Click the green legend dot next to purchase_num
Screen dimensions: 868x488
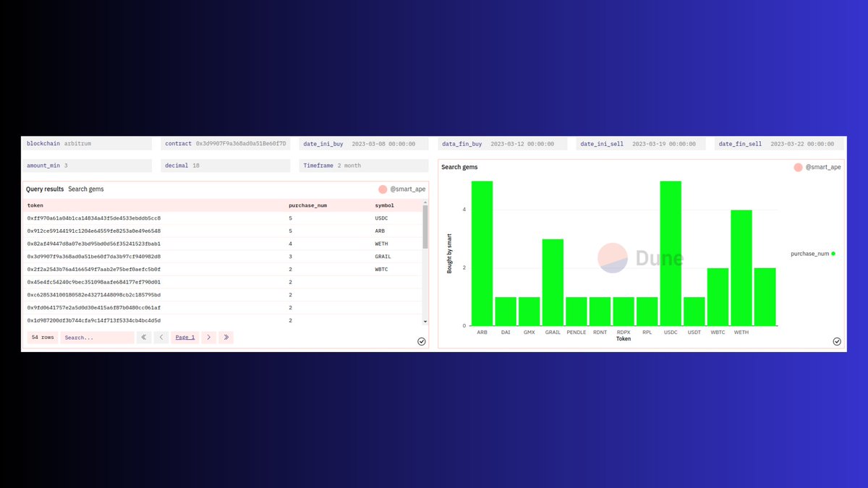click(833, 254)
